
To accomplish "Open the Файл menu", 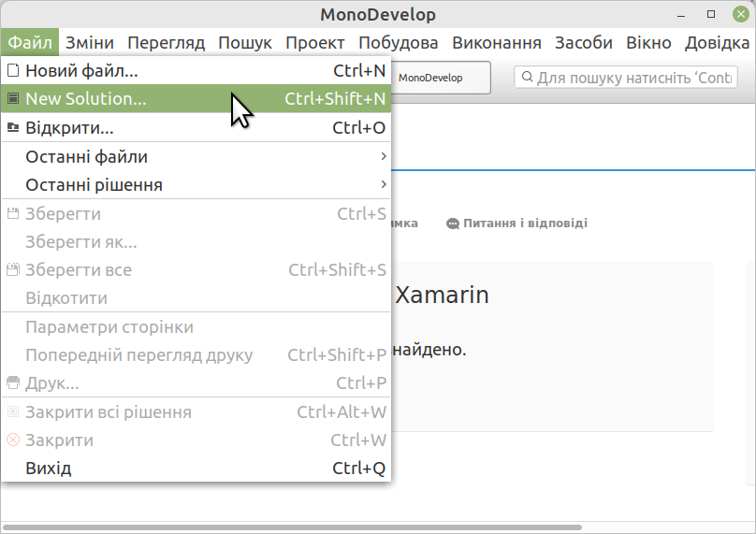I will pyautogui.click(x=30, y=42).
